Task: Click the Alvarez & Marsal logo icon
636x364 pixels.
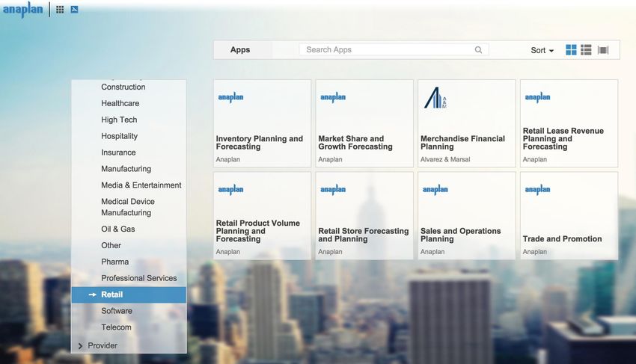Action: point(435,98)
